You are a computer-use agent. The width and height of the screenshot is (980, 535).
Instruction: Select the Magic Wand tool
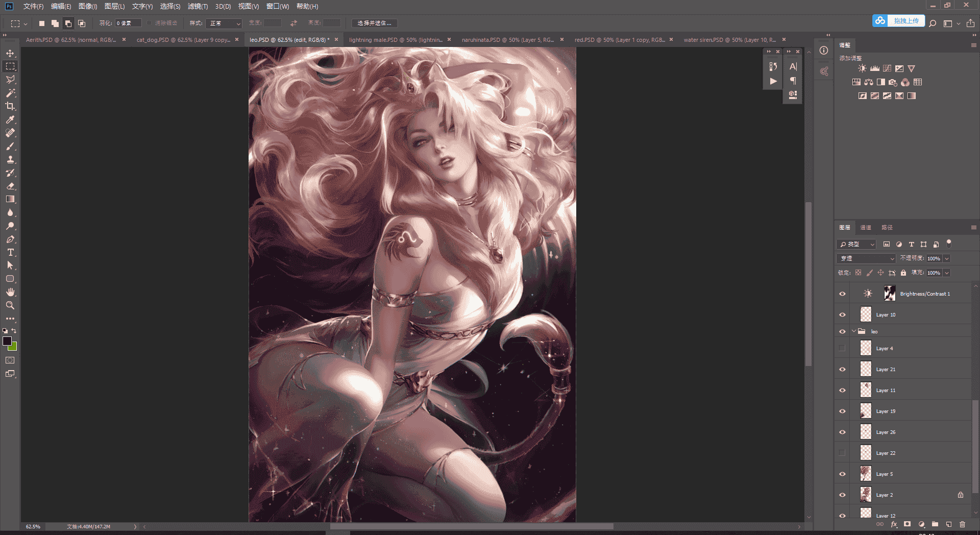(10, 93)
